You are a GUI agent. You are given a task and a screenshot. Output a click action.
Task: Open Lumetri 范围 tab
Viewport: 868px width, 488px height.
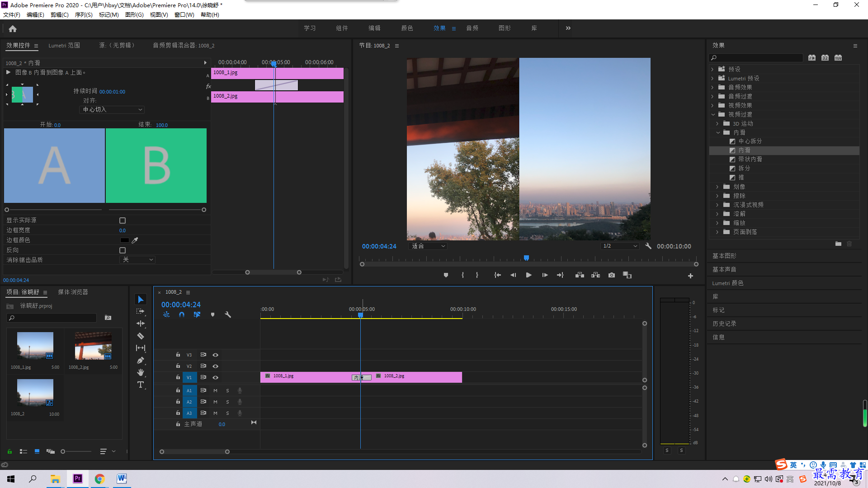coord(64,46)
